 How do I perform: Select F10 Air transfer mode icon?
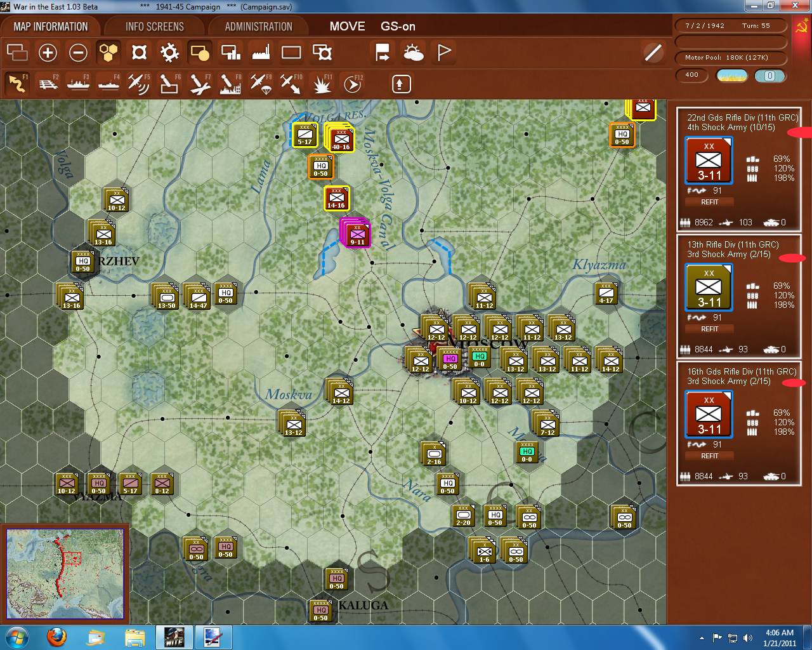[x=291, y=83]
